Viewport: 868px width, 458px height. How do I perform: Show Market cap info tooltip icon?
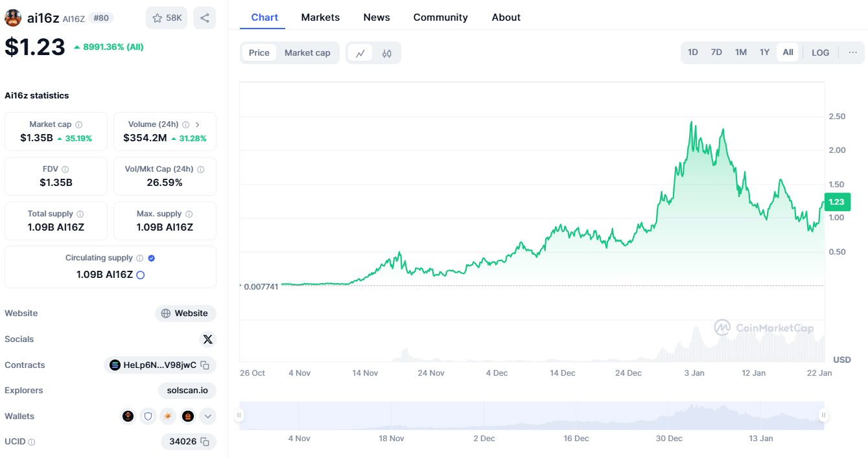coord(79,124)
